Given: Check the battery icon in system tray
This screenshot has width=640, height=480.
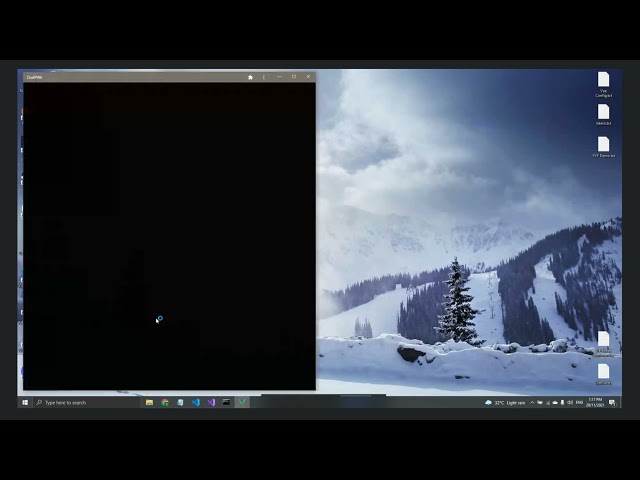Looking at the screenshot, I should pyautogui.click(x=540, y=403).
